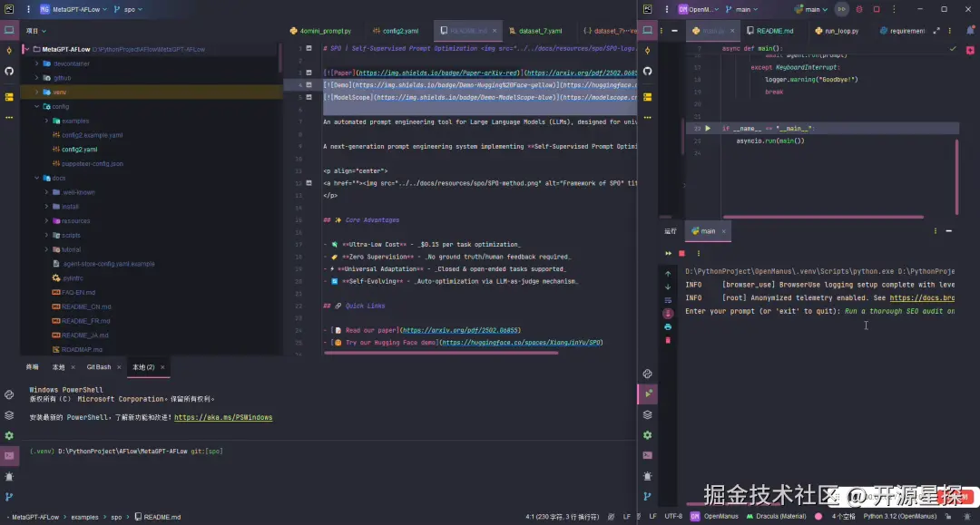Open the Project tool window in MetaGPT-AFLow window
This screenshot has height=525, width=980.
[9, 30]
